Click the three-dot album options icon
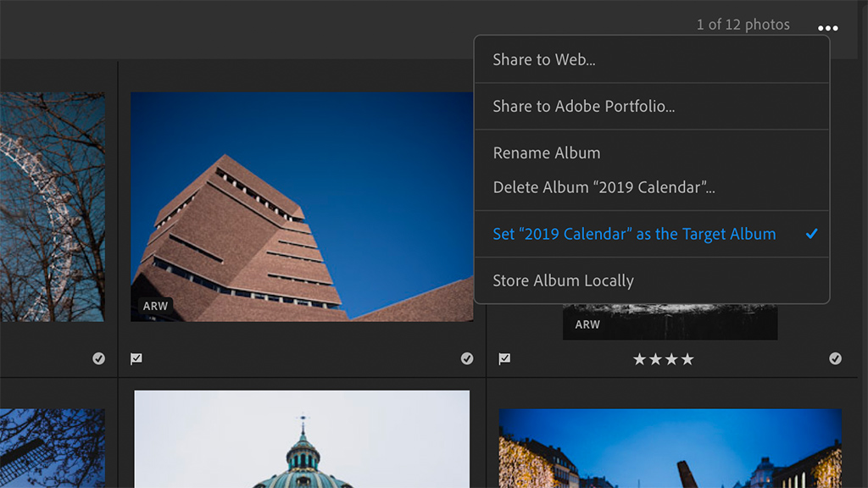The width and height of the screenshot is (868, 488). [x=828, y=28]
